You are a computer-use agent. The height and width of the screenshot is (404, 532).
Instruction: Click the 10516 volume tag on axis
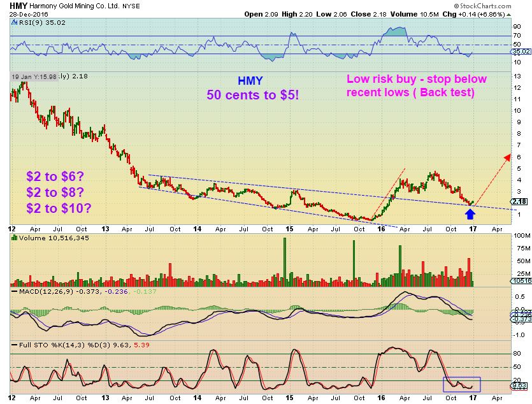coord(521,280)
